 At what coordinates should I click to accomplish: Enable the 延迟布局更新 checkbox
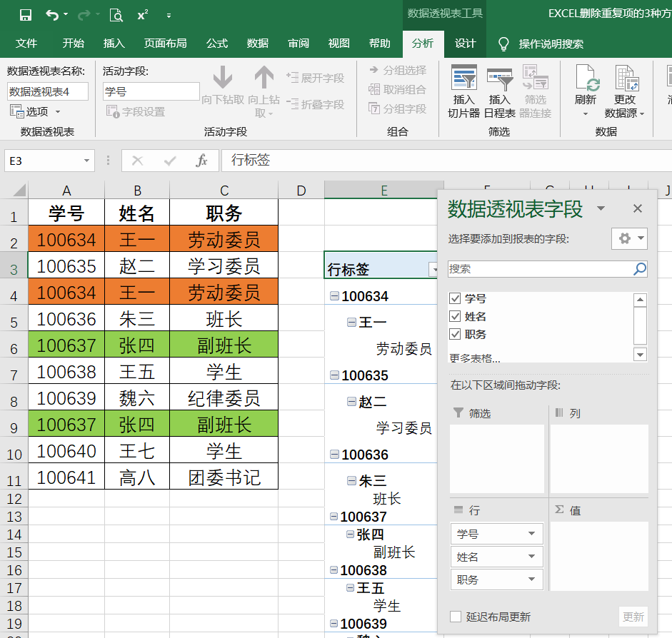coord(456,617)
